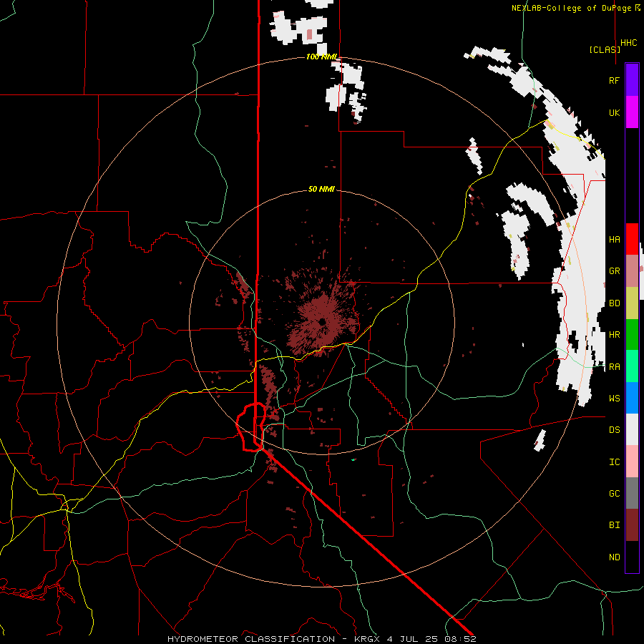644x644 pixels.
Task: Click the HR legend label
Action: click(614, 335)
